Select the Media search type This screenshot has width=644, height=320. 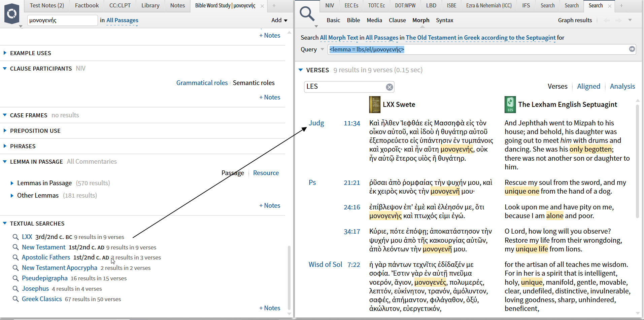[374, 20]
